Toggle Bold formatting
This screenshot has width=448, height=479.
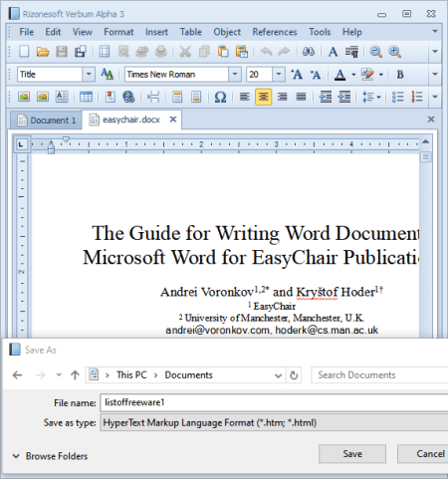(x=400, y=75)
